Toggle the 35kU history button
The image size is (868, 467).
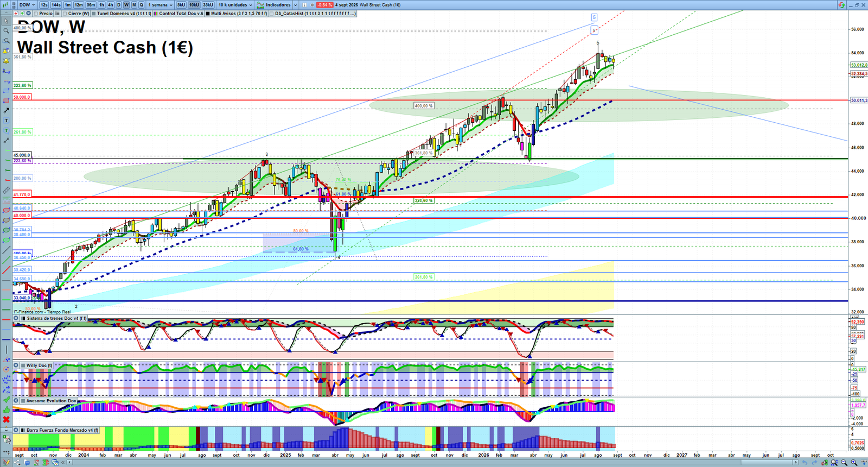click(208, 5)
